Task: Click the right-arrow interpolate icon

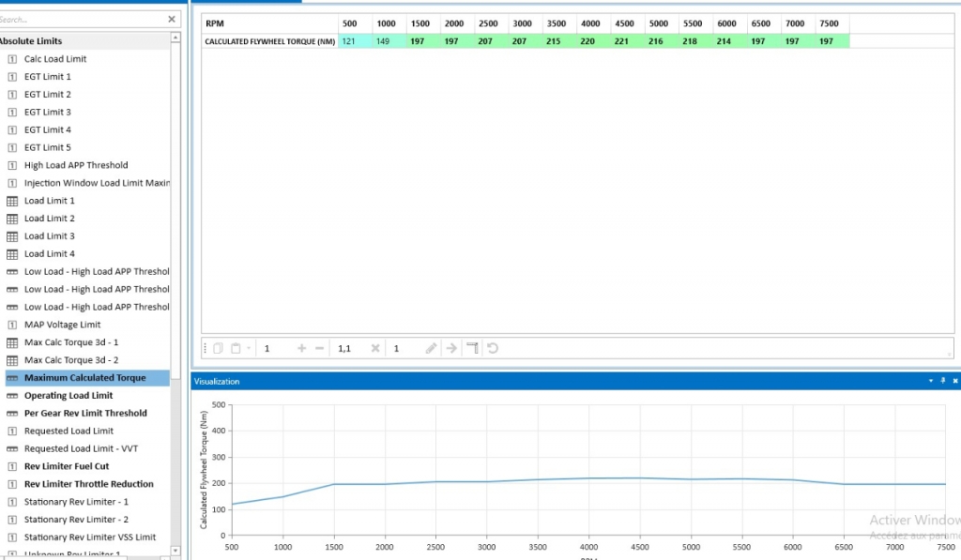Action: (x=451, y=348)
